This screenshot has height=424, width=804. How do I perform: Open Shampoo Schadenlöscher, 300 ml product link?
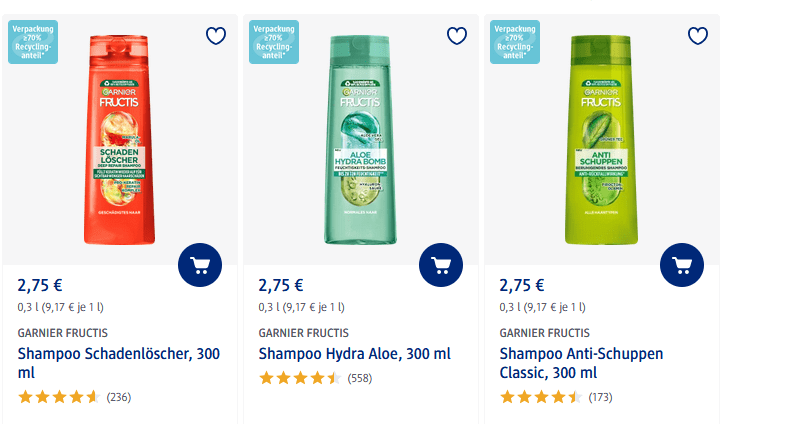(x=118, y=363)
